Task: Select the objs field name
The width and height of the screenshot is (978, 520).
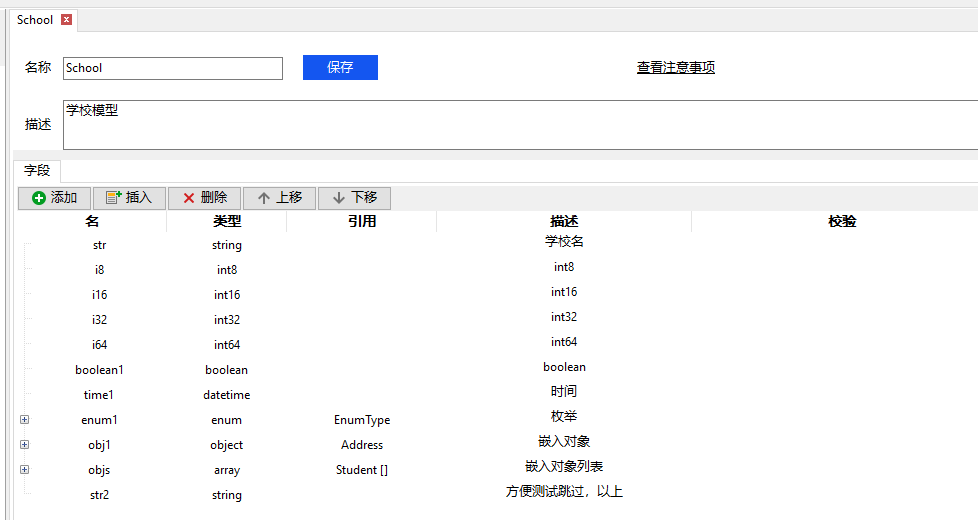Action: point(99,469)
